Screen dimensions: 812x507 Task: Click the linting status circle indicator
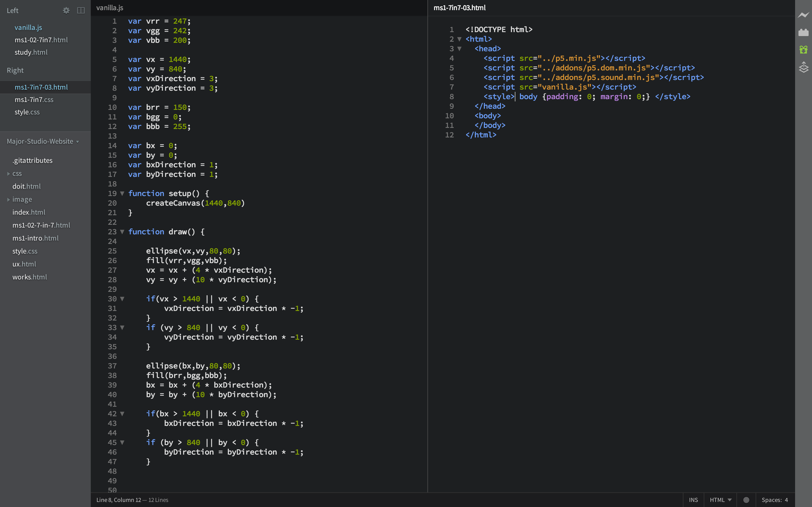tap(746, 500)
